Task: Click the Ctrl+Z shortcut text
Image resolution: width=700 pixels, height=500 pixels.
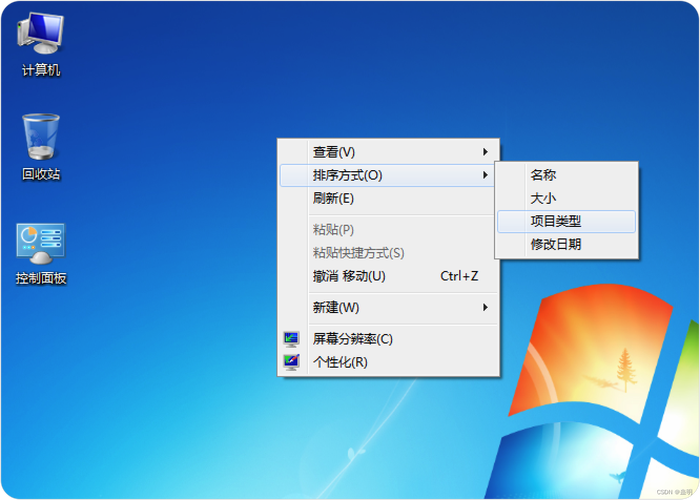Action: click(x=459, y=276)
